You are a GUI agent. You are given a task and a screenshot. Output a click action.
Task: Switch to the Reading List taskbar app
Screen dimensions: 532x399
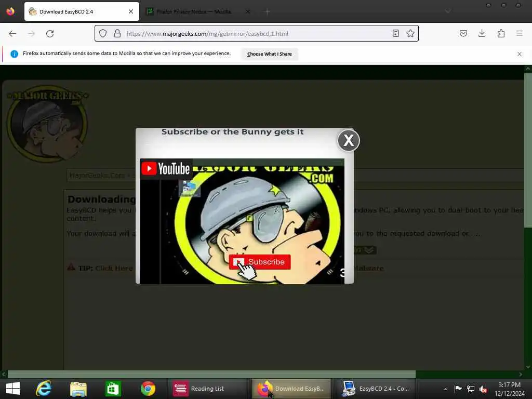[x=208, y=389]
